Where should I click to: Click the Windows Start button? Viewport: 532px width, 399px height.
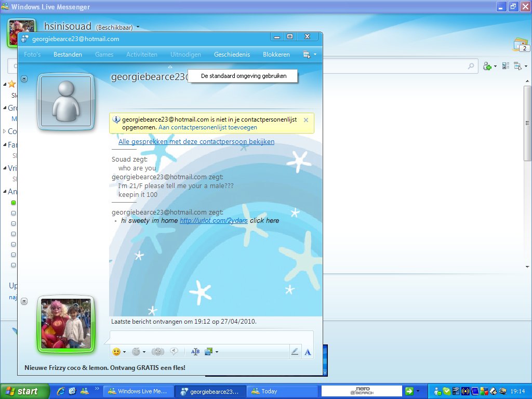coord(25,391)
